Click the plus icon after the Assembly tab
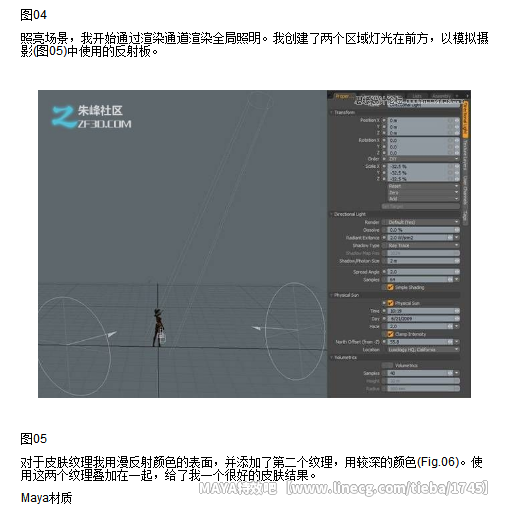This screenshot has height=507, width=530. pyautogui.click(x=457, y=96)
